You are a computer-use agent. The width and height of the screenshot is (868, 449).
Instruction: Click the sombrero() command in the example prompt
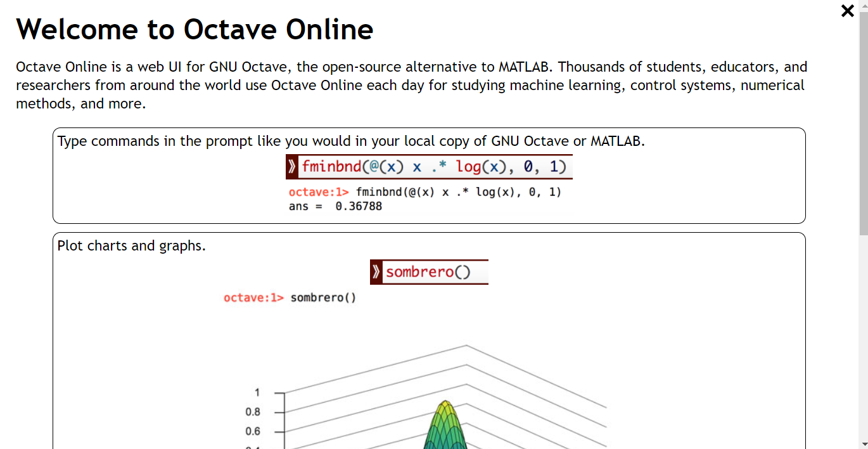(428, 272)
